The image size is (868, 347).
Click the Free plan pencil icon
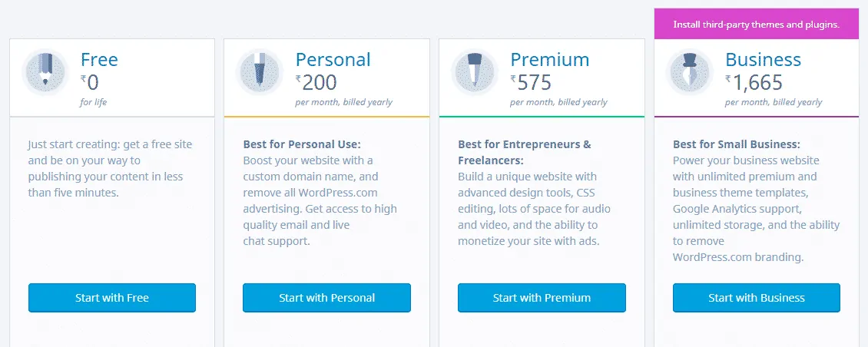tap(46, 72)
